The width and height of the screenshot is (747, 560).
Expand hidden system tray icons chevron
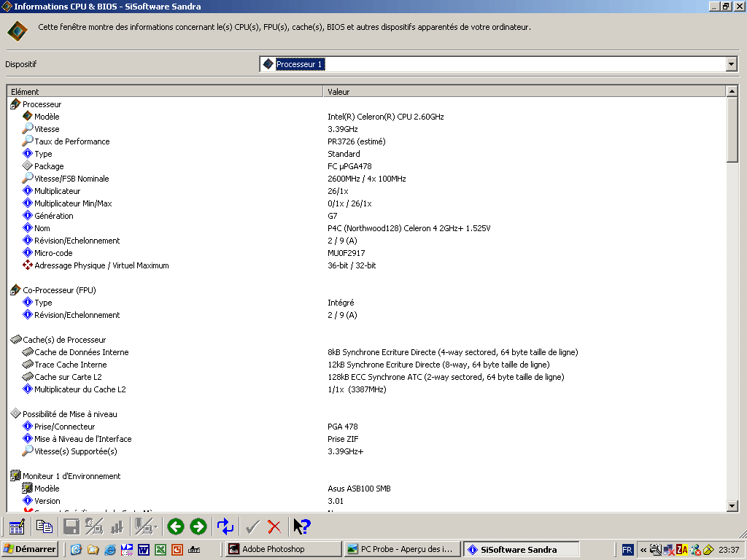(643, 549)
